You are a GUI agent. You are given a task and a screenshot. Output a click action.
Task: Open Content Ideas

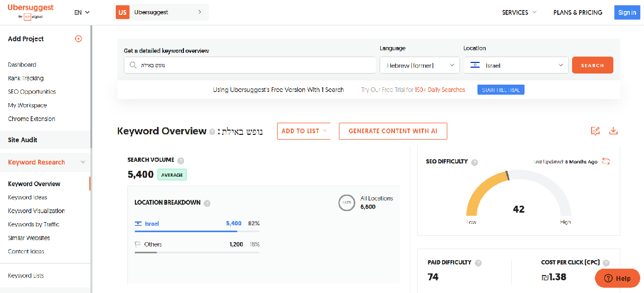click(26, 251)
